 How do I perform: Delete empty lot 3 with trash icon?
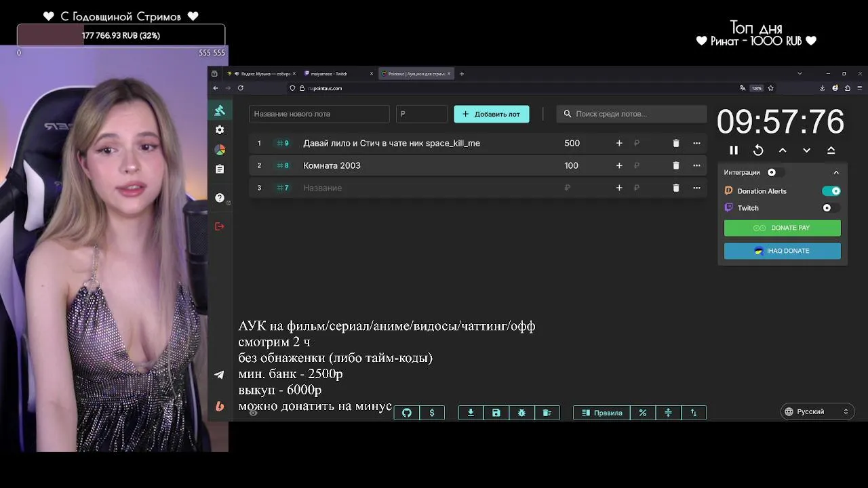click(676, 188)
